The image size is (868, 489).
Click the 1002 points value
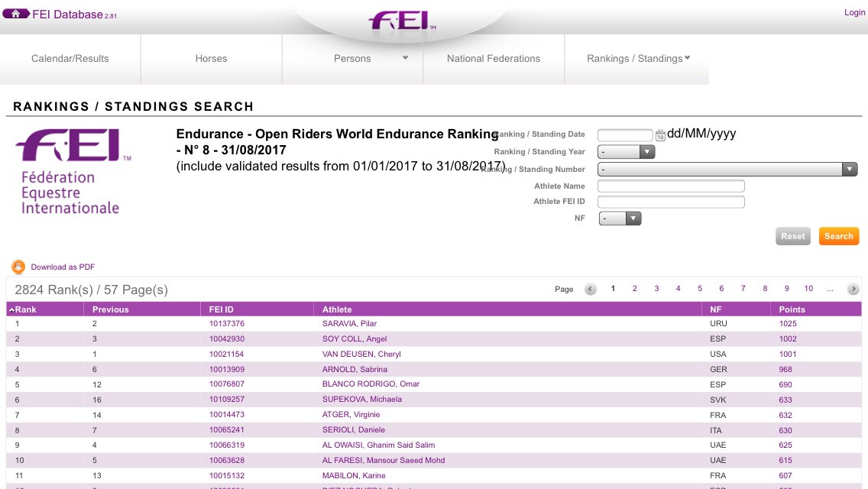click(x=788, y=339)
